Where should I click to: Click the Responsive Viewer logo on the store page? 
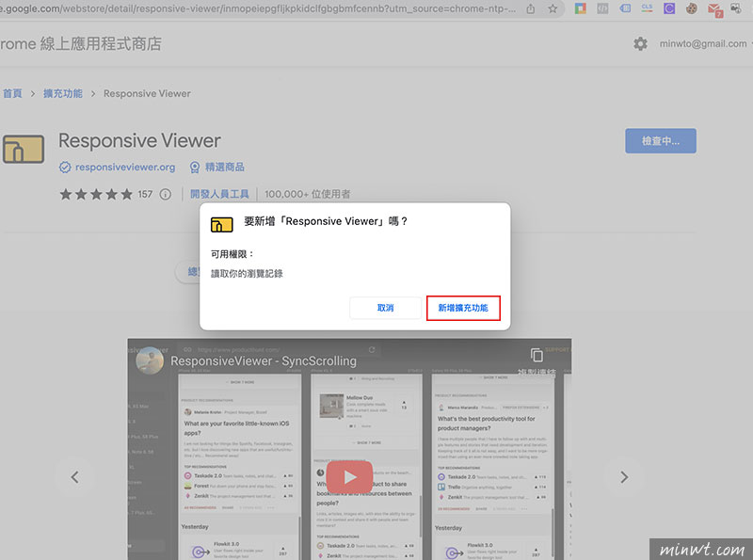(23, 149)
